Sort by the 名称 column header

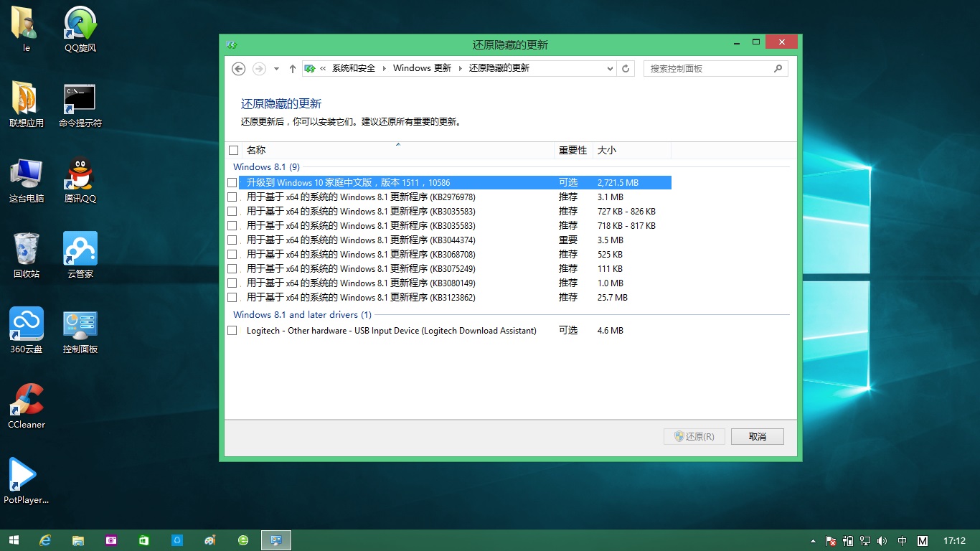coord(397,150)
